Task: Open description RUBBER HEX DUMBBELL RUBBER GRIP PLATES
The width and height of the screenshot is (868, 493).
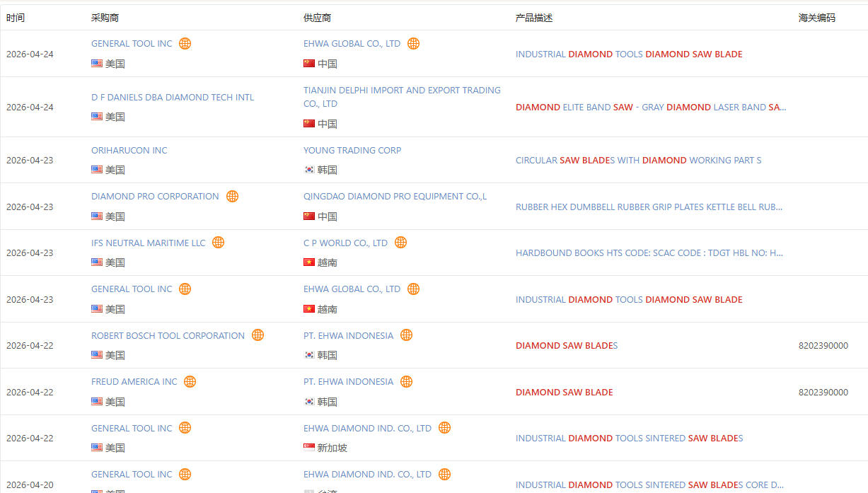Action: point(649,207)
